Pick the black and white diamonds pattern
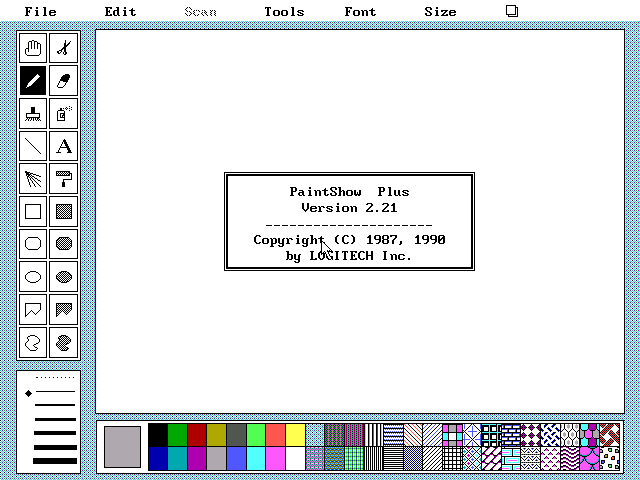640x480 pixels. [x=531, y=435]
